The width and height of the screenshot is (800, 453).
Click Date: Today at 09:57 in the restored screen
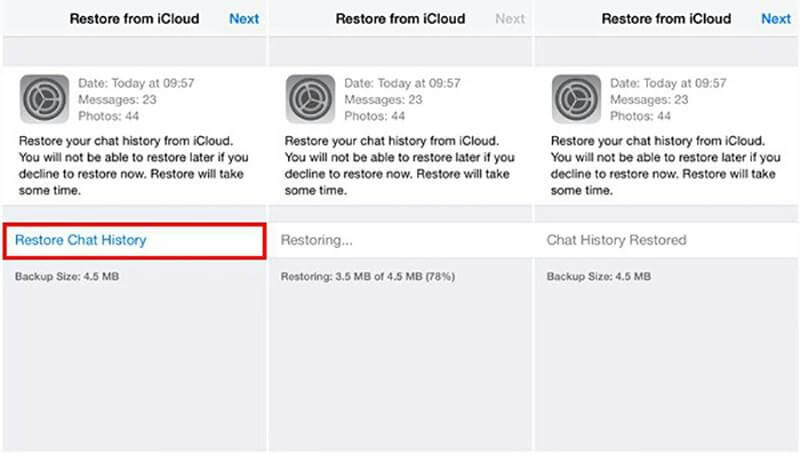click(668, 83)
